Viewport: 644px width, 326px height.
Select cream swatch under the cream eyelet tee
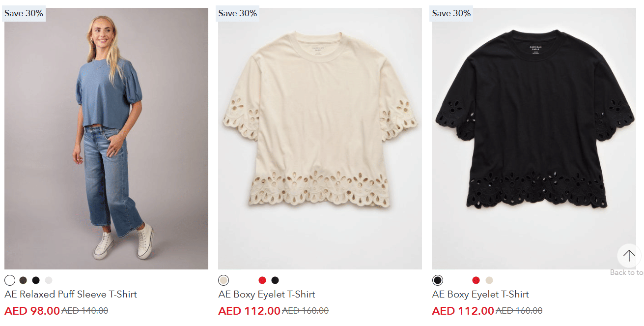point(224,280)
